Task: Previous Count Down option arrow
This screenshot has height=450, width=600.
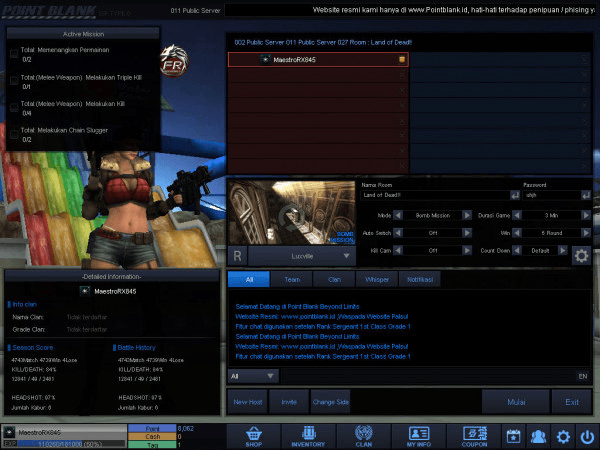Action: tap(517, 250)
